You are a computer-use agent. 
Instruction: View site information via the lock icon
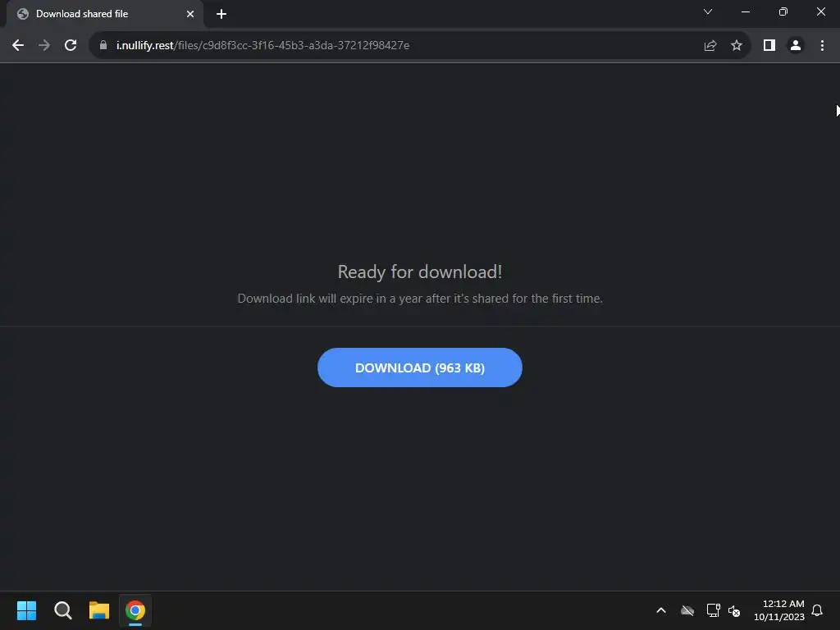[103, 46]
